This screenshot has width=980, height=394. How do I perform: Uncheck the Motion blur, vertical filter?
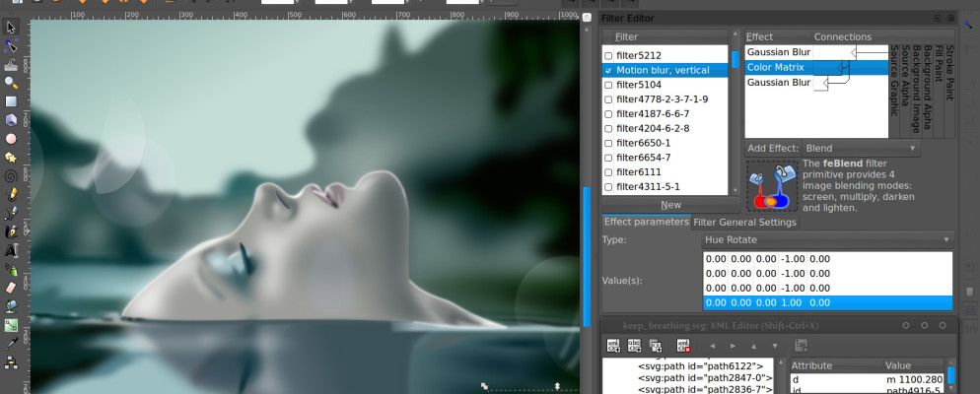pyautogui.click(x=608, y=71)
